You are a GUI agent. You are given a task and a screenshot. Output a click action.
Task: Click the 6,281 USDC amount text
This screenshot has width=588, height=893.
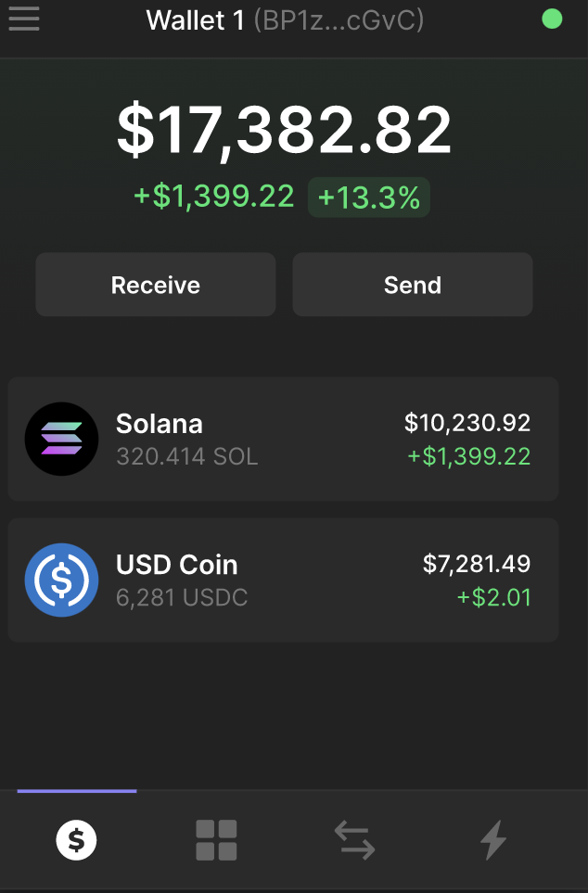click(x=182, y=597)
